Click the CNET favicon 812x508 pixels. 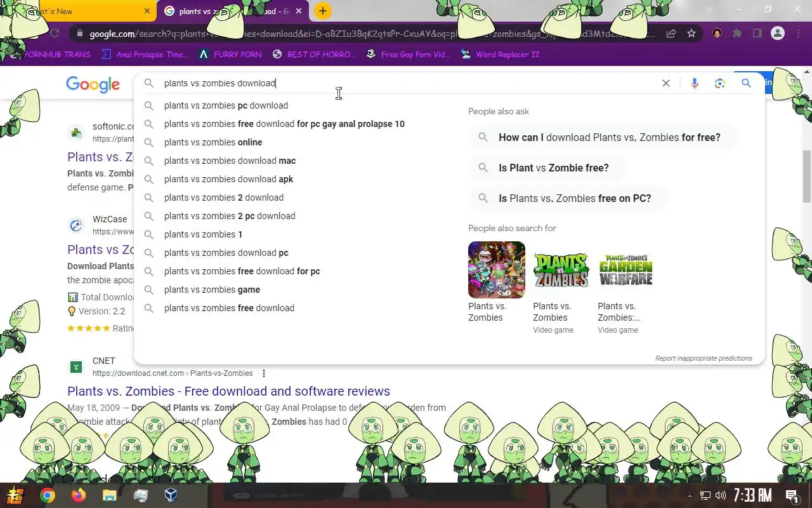(76, 367)
